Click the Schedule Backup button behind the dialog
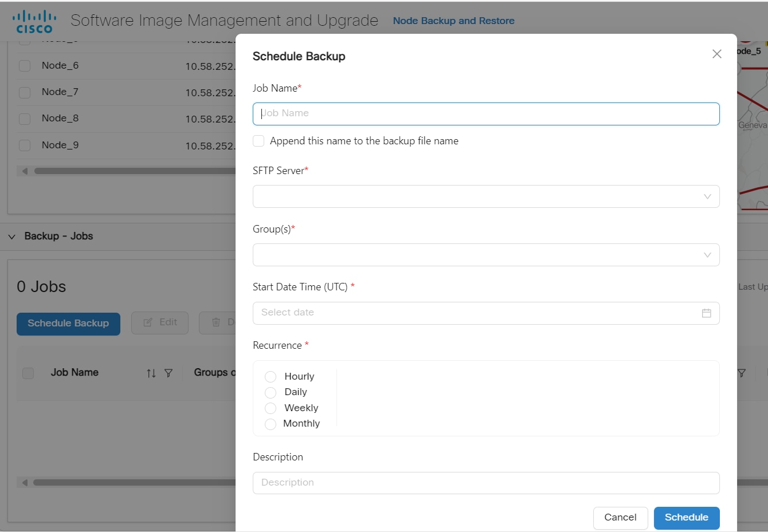The width and height of the screenshot is (768, 532). [68, 324]
